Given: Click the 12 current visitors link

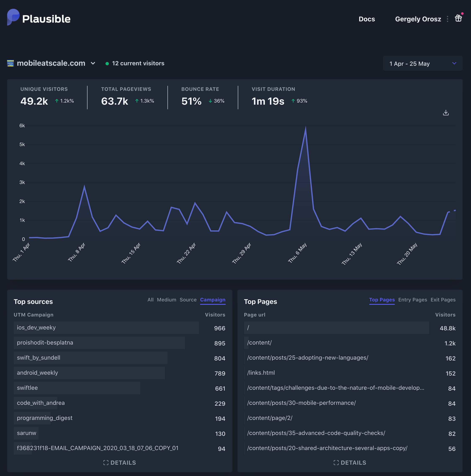Looking at the screenshot, I should [138, 63].
